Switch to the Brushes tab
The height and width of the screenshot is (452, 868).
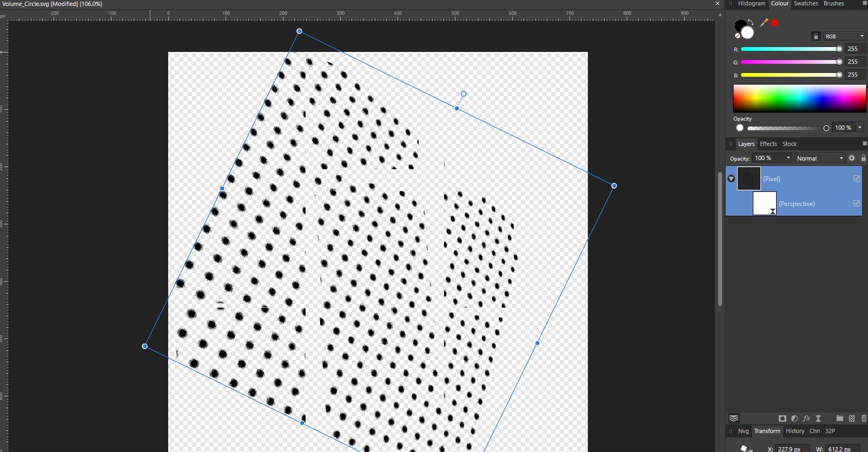[x=833, y=3]
